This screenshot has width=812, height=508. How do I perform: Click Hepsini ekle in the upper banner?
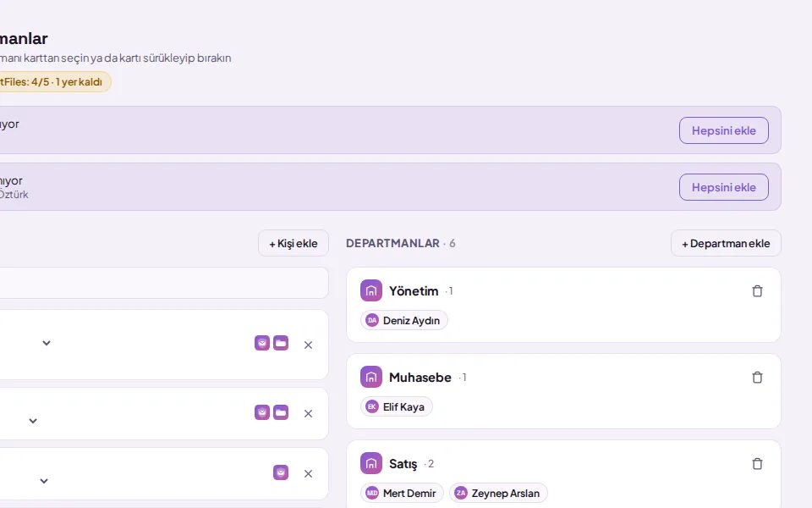tap(724, 130)
